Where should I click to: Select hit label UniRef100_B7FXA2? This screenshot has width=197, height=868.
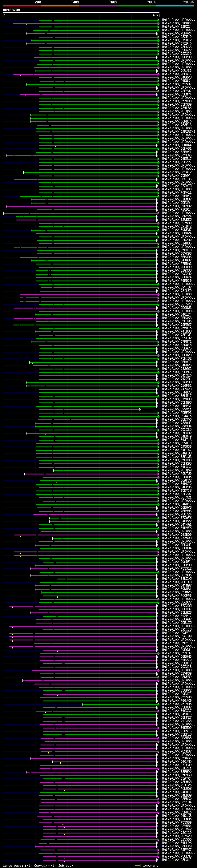click(177, 433)
